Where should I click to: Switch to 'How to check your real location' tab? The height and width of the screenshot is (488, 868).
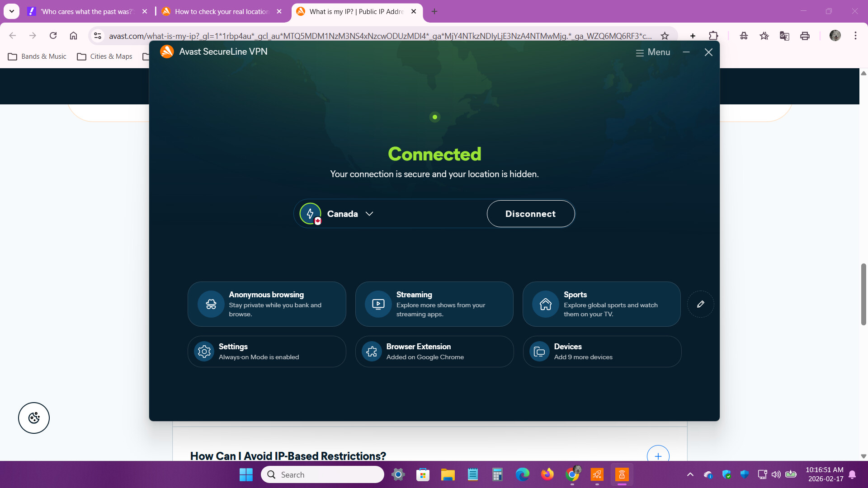(x=222, y=11)
